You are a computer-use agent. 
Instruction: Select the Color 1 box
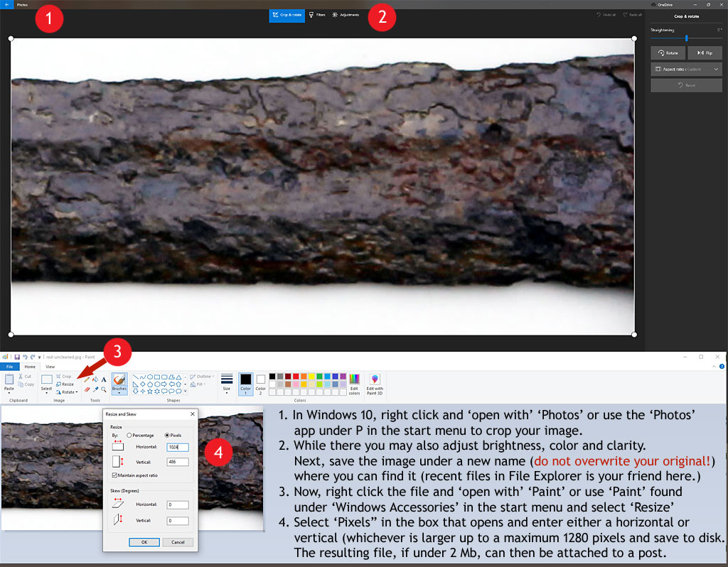click(245, 384)
